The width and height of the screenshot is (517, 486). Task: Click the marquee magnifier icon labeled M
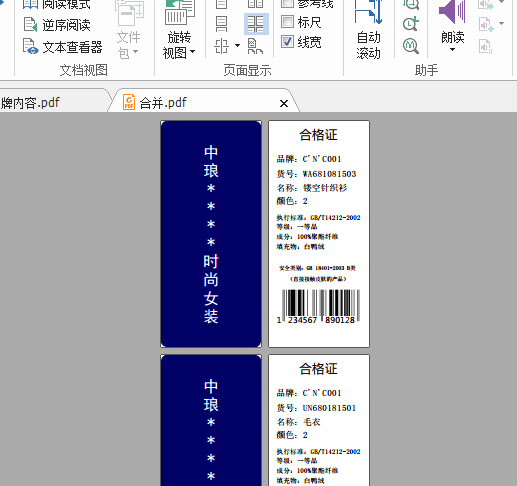[x=411, y=46]
